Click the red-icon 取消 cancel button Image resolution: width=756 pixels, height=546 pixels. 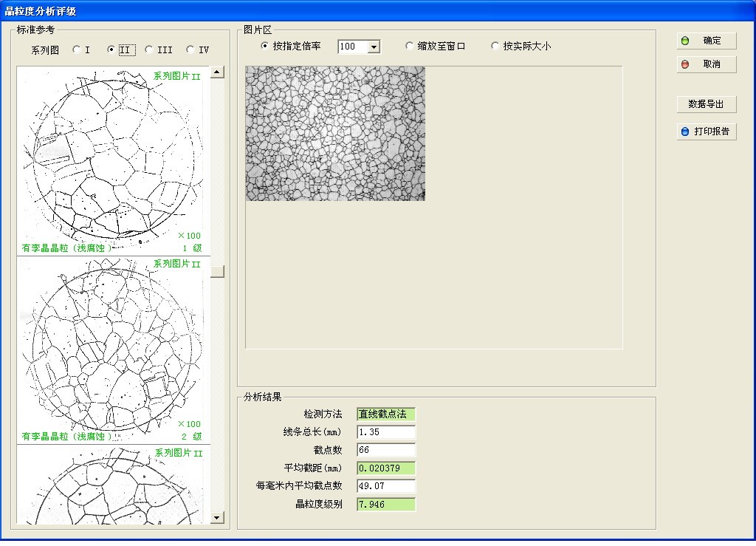point(707,64)
